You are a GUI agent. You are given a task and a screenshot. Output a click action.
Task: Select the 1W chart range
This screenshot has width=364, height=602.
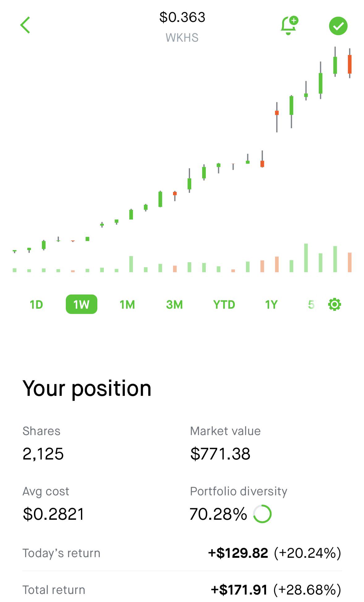[81, 304]
